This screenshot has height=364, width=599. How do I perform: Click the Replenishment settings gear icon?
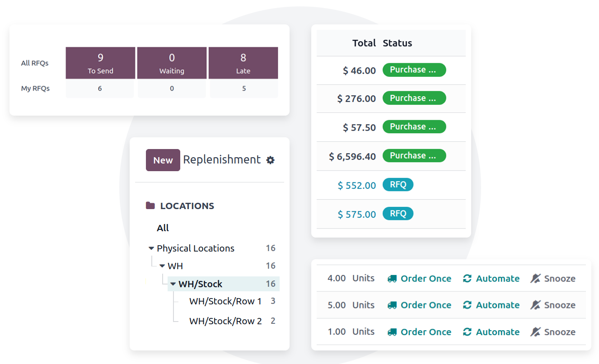(270, 160)
